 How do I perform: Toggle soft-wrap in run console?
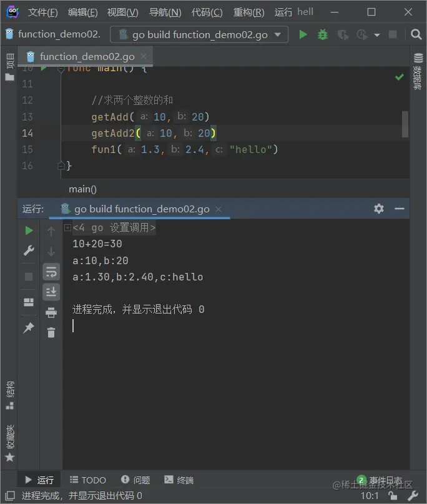pos(51,272)
